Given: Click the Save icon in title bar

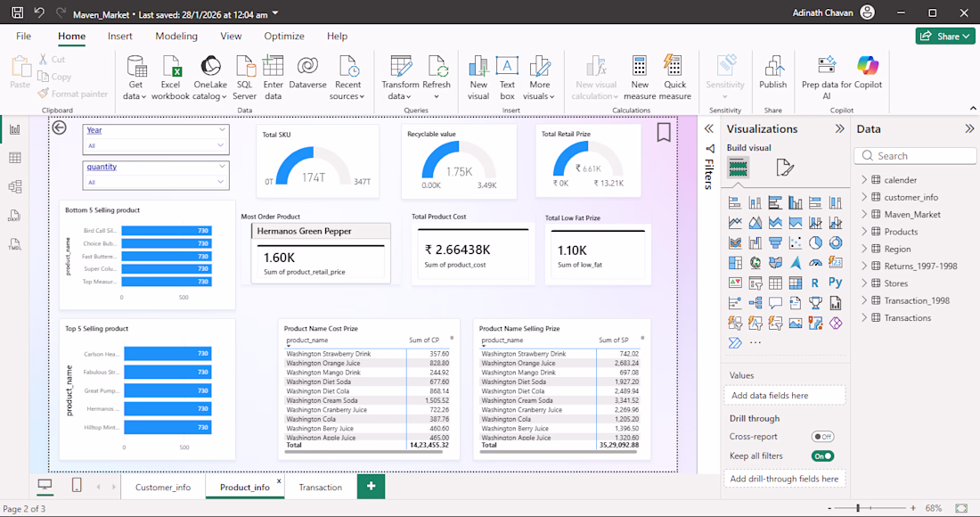Looking at the screenshot, I should [18, 12].
